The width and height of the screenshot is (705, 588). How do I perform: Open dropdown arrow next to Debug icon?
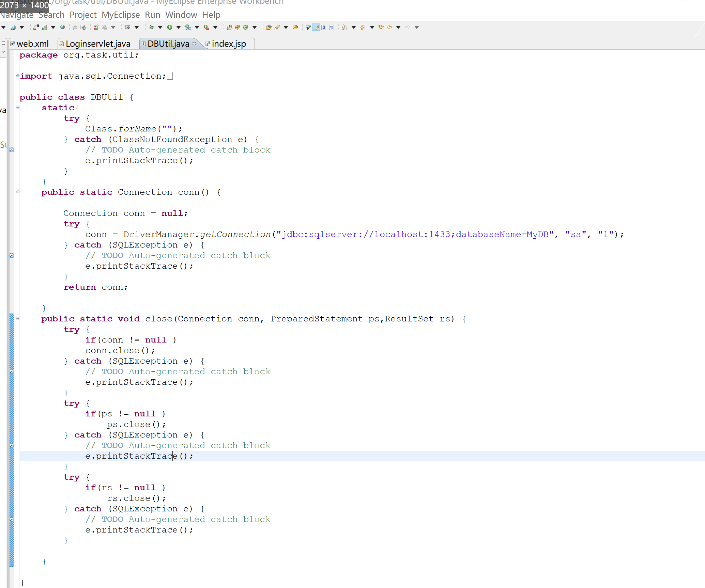160,27
